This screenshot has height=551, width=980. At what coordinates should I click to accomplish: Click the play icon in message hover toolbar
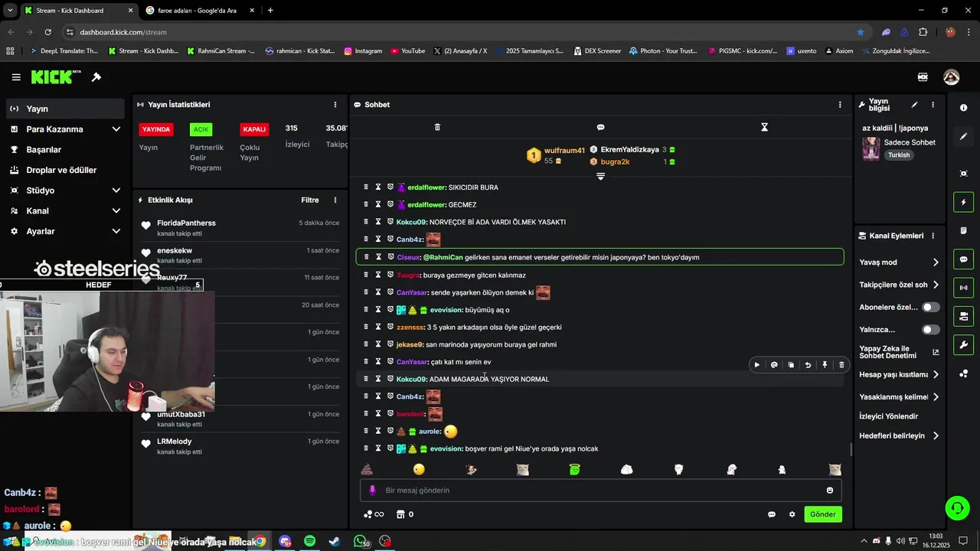757,365
